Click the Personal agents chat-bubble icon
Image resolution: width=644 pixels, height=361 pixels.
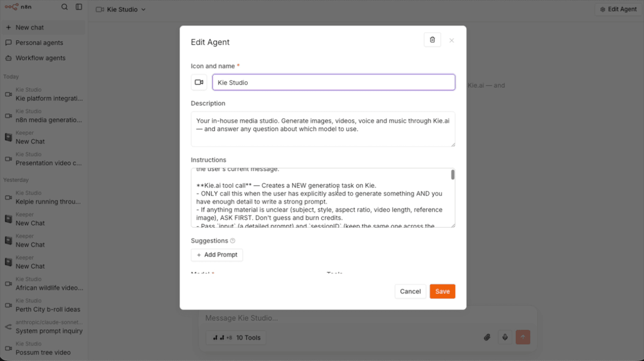(x=8, y=42)
